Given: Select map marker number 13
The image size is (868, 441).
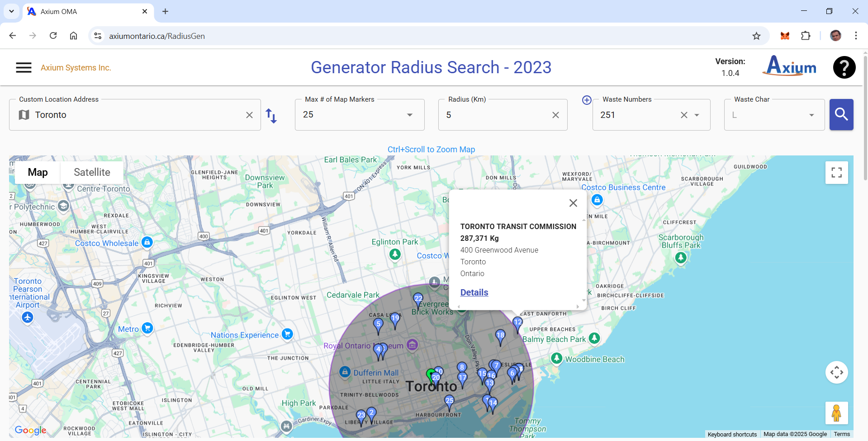Looking at the screenshot, I should (x=489, y=385).
